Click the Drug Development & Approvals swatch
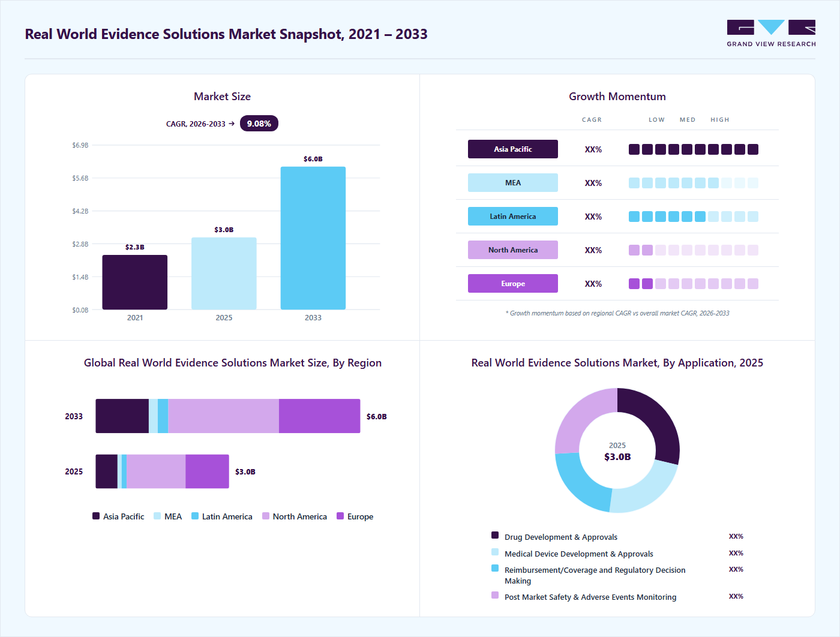The image size is (840, 637). [x=495, y=535]
